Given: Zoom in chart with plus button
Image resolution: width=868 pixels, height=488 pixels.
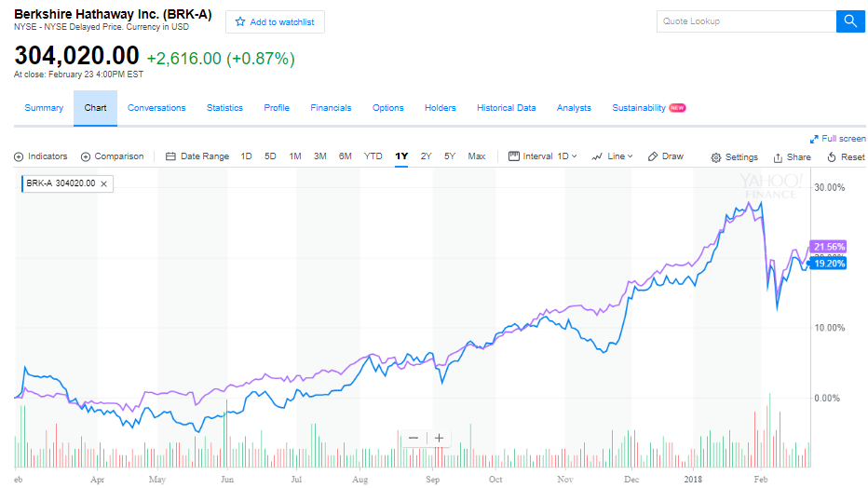Looking at the screenshot, I should click(439, 438).
